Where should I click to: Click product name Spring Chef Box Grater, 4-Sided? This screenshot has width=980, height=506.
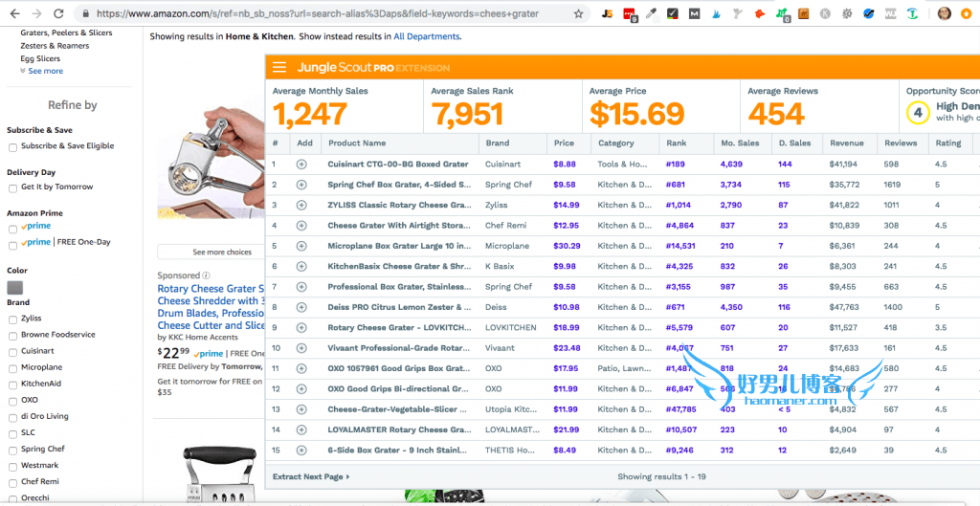point(400,185)
